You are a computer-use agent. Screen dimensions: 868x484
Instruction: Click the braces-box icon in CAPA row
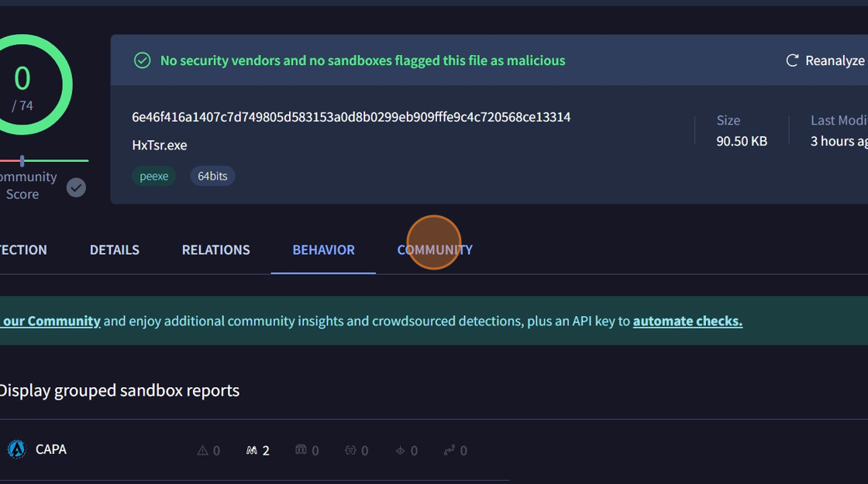point(350,450)
